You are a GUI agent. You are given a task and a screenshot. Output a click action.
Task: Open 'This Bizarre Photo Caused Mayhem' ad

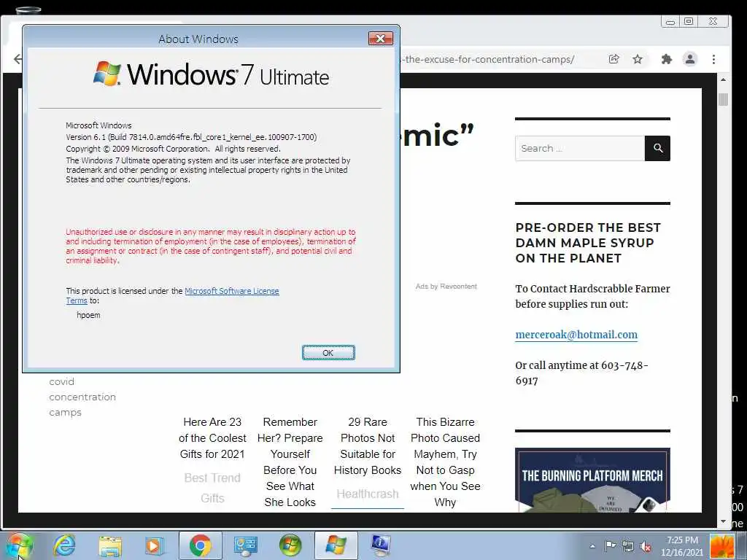click(445, 462)
